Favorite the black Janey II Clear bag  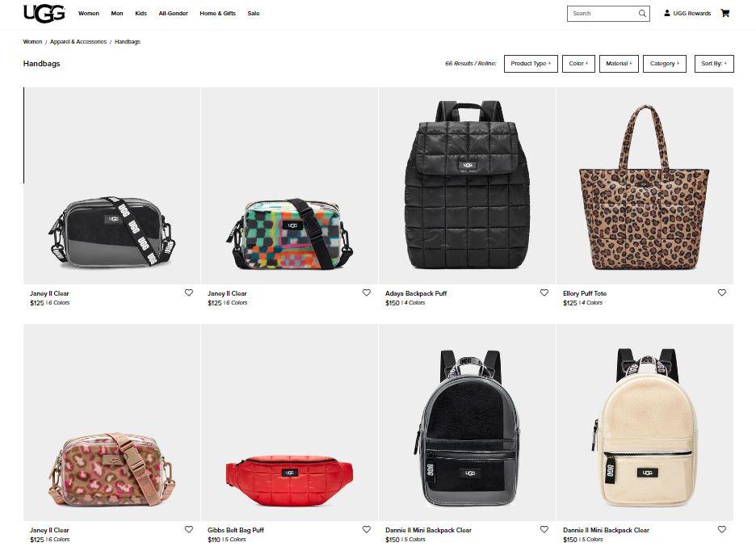[x=189, y=292]
